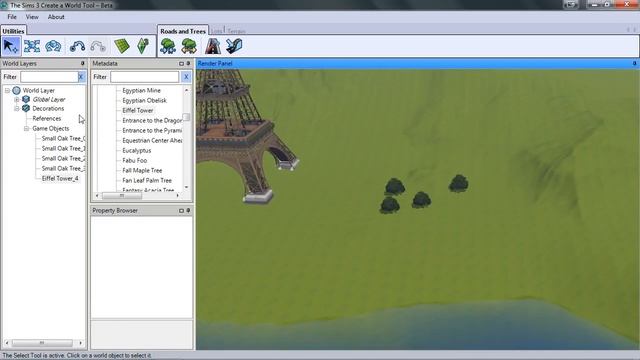Activate the Select tool arrow icon

pos(11,46)
